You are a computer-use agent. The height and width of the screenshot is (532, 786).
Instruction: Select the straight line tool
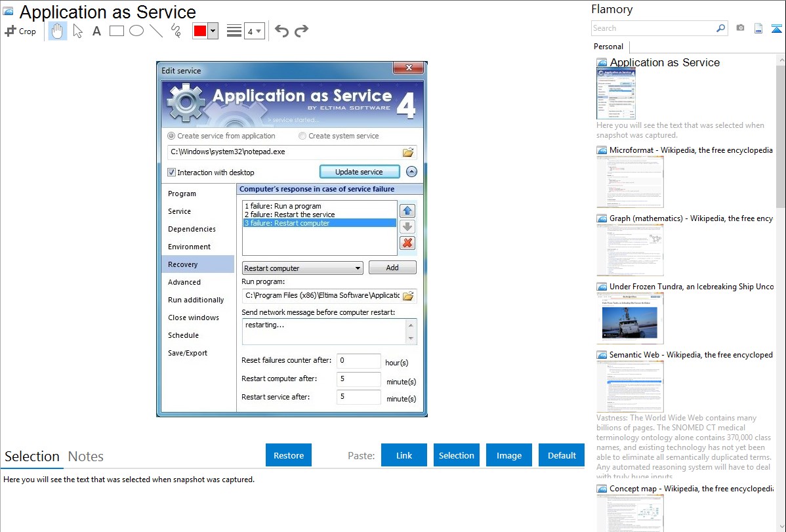click(x=156, y=31)
